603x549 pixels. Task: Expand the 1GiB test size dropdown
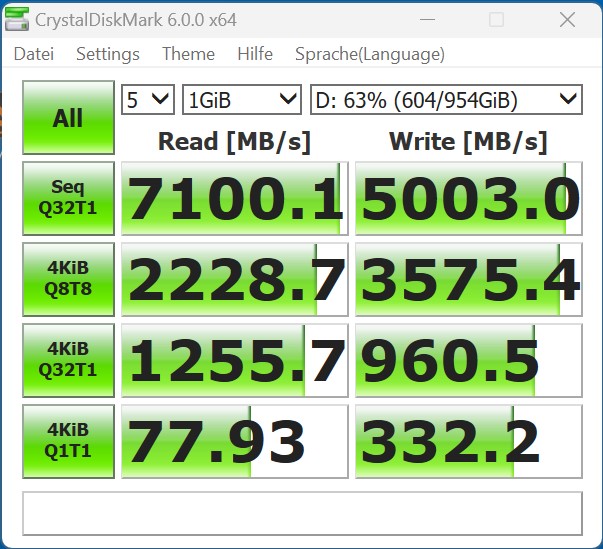click(x=242, y=100)
